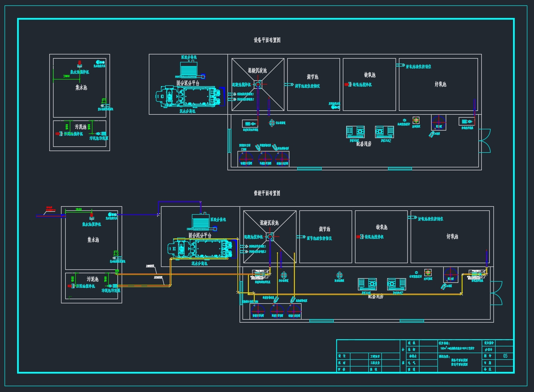This screenshot has height=392, width=534.
Task: Select the green 2000 dimension in upper 集水池
Action: click(x=66, y=77)
